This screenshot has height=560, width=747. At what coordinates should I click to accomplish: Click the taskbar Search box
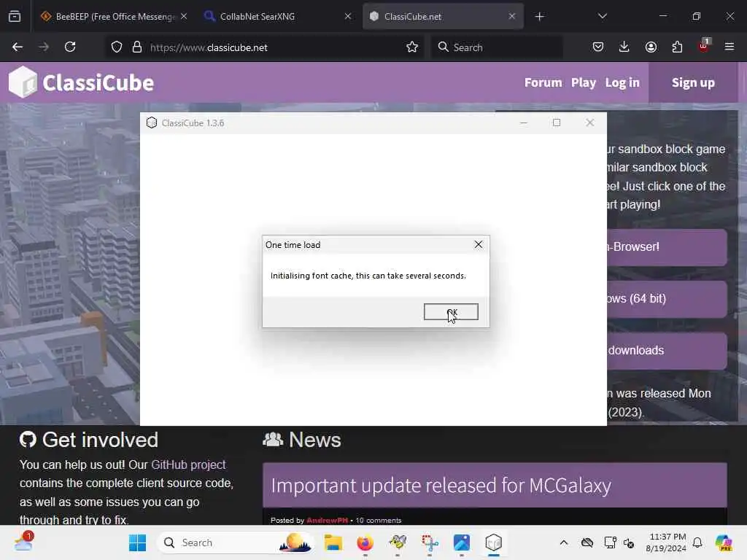tap(236, 542)
